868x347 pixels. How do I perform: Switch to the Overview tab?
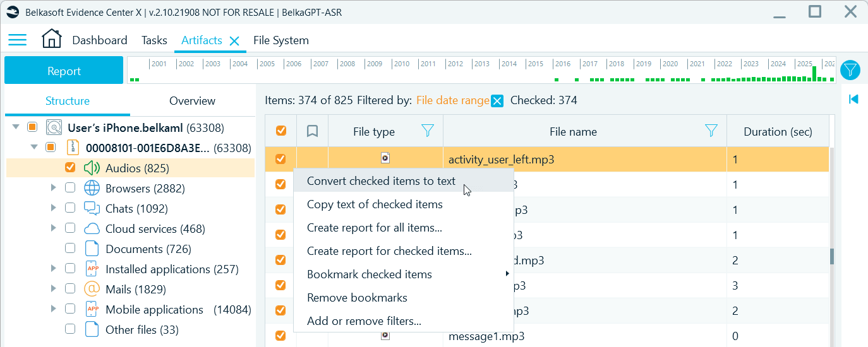(x=192, y=101)
